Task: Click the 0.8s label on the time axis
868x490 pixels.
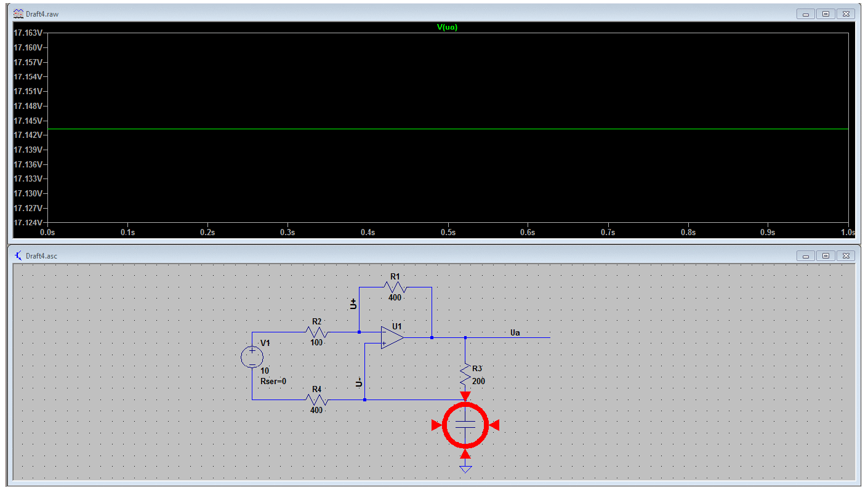Action: [688, 233]
